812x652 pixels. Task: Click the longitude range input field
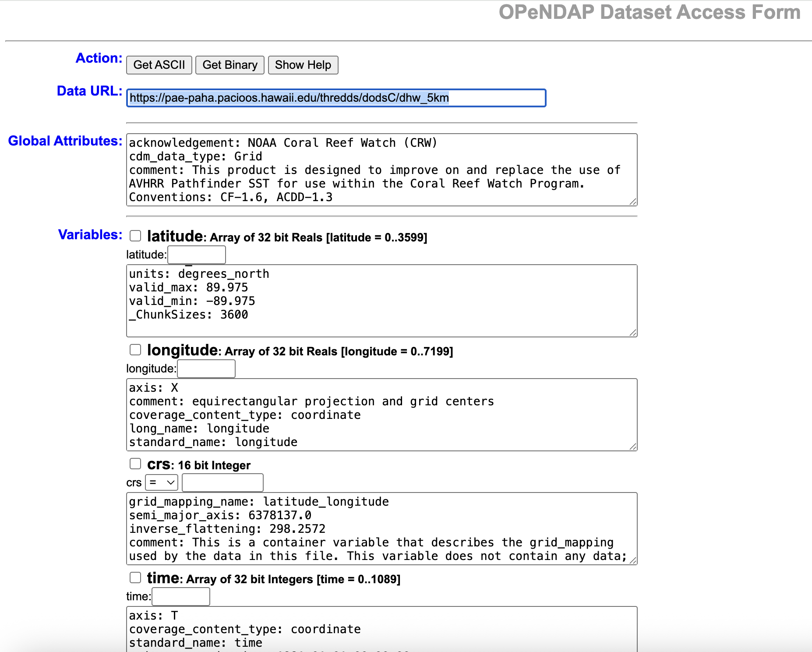pos(206,369)
